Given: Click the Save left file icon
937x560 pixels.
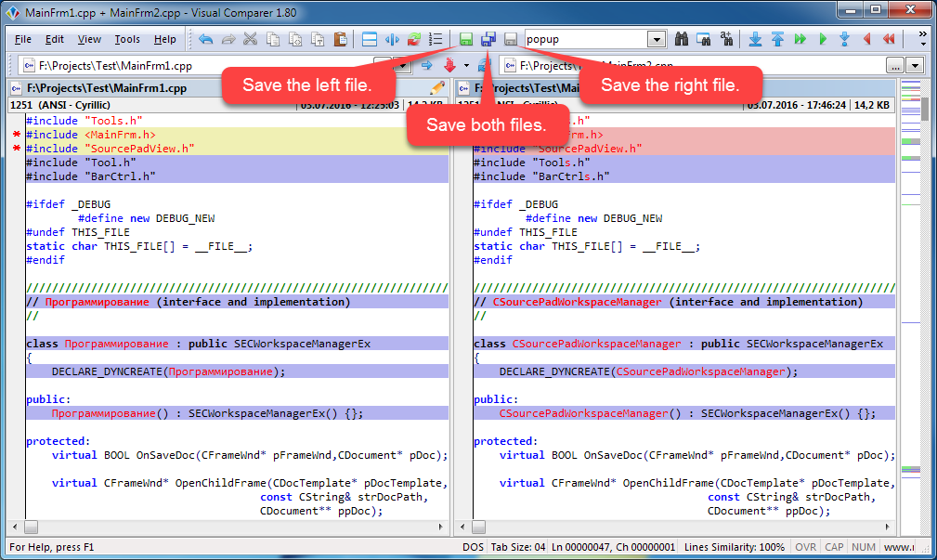Looking at the screenshot, I should pos(465,40).
